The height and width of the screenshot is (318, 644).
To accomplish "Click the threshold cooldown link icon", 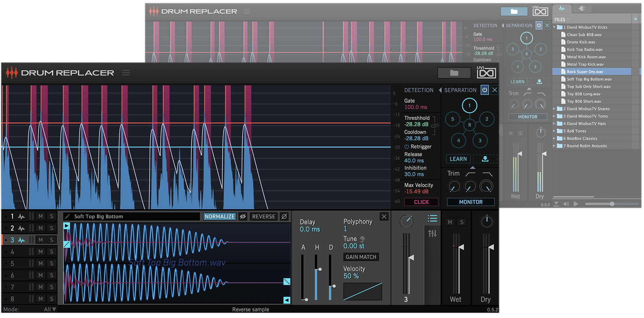I will tap(435, 126).
